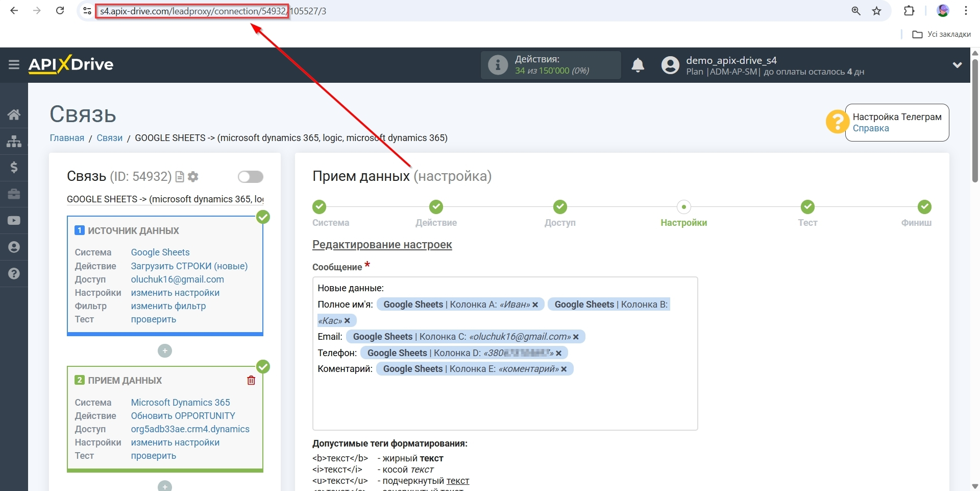The height and width of the screenshot is (491, 980).
Task: Open connection settings gear icon
Action: point(193,177)
